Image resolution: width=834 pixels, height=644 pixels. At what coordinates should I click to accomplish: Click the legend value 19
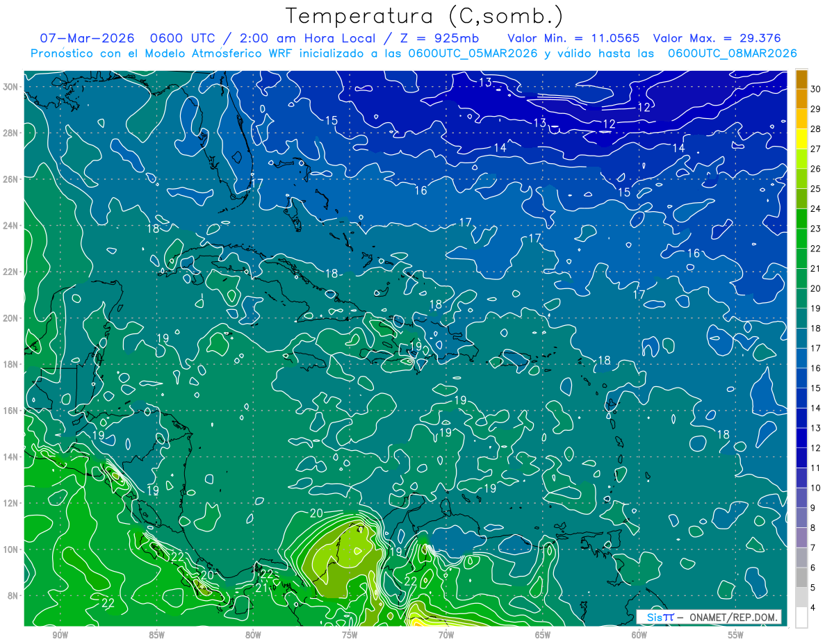point(816,308)
